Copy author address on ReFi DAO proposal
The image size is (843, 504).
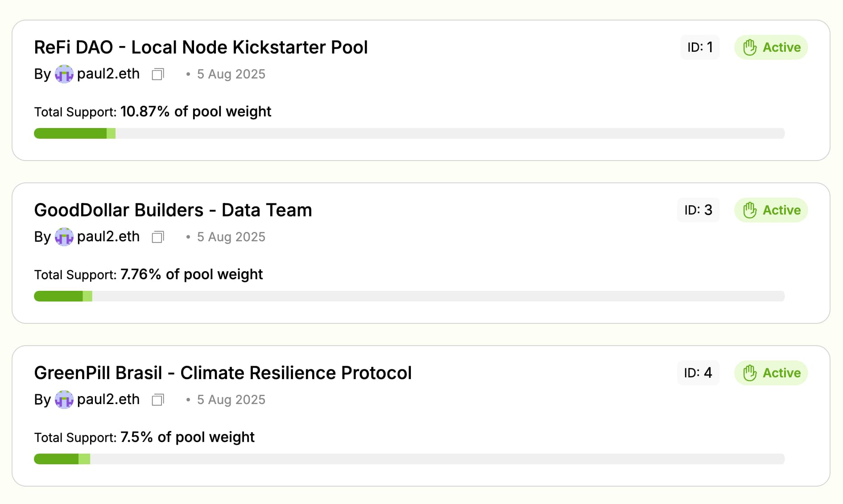click(158, 74)
